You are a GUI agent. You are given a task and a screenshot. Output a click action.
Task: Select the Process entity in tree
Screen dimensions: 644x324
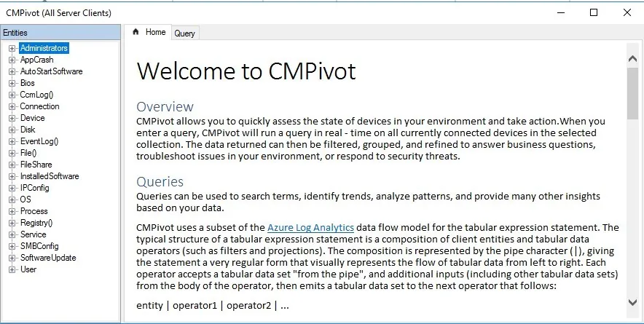[34, 211]
